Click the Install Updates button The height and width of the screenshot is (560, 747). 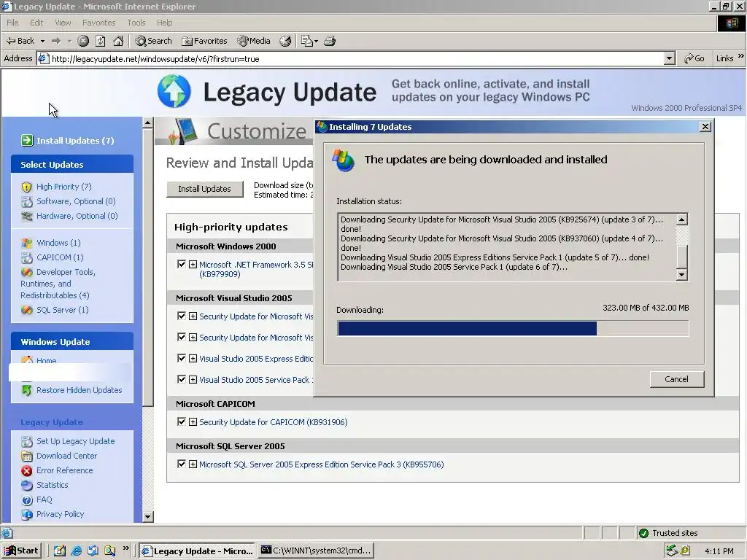(x=204, y=189)
